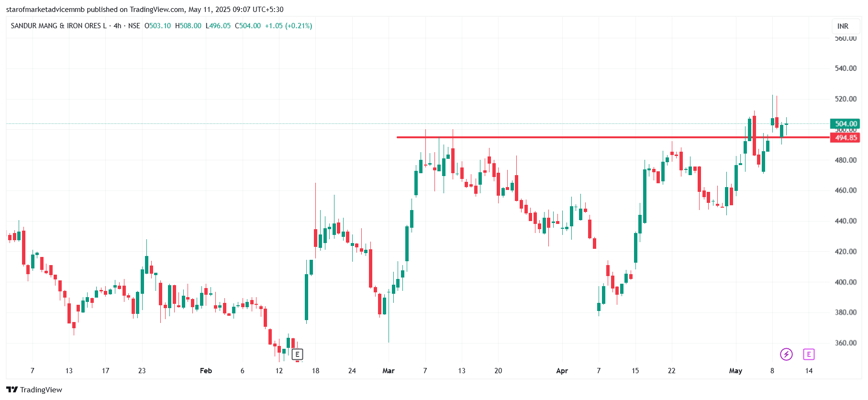Click the 460.00 price axis label
The height and width of the screenshot is (400, 868).
click(846, 190)
